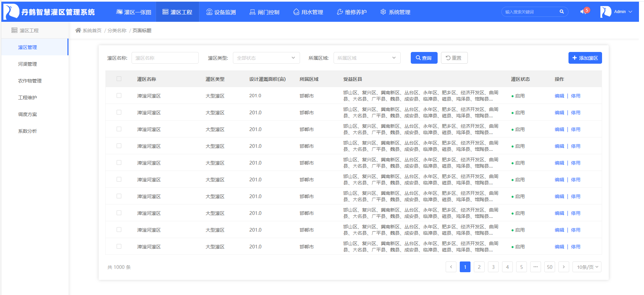Screen dimensions: 644x295
Task: Click the 闸门控制 gate icon
Action: (252, 12)
